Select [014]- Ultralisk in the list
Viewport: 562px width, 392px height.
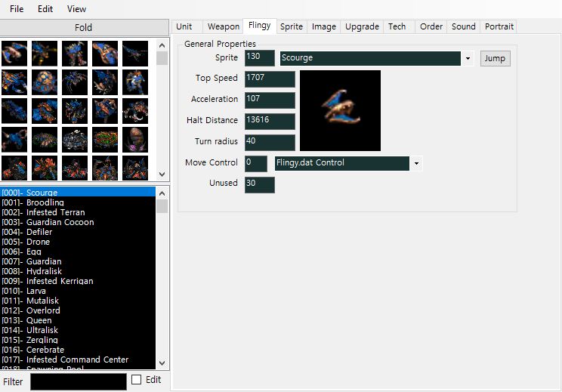pos(78,330)
